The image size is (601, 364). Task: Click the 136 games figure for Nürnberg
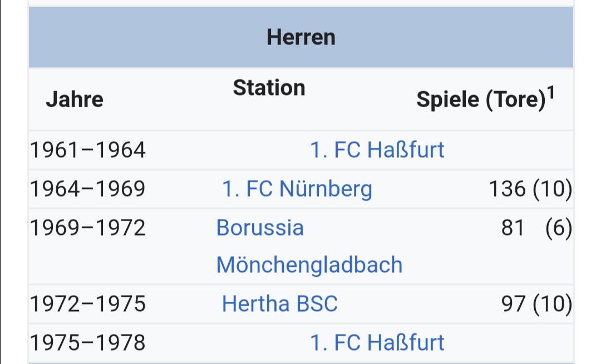coord(506,190)
